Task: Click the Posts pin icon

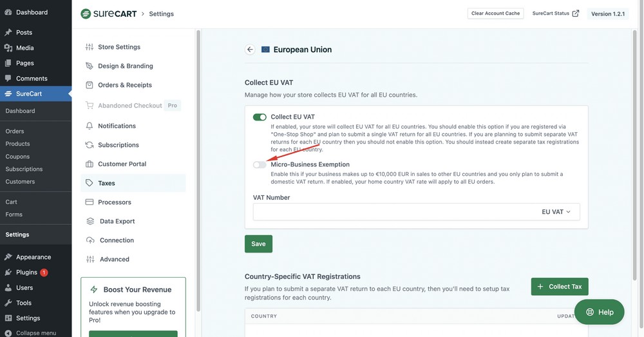Action: (8, 32)
